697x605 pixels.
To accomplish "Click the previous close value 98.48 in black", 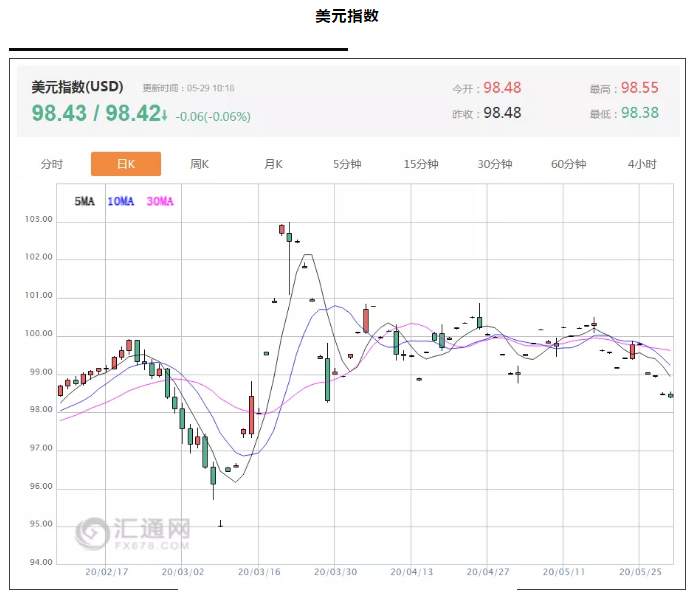I will [x=502, y=113].
